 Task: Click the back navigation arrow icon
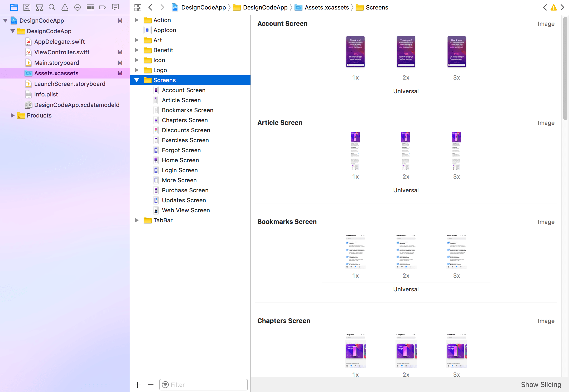pyautogui.click(x=151, y=7)
